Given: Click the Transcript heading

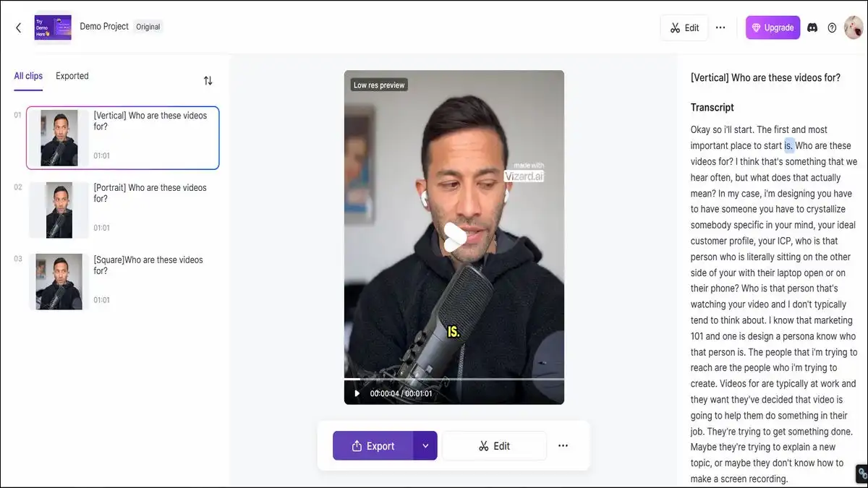Looking at the screenshot, I should click(x=712, y=108).
